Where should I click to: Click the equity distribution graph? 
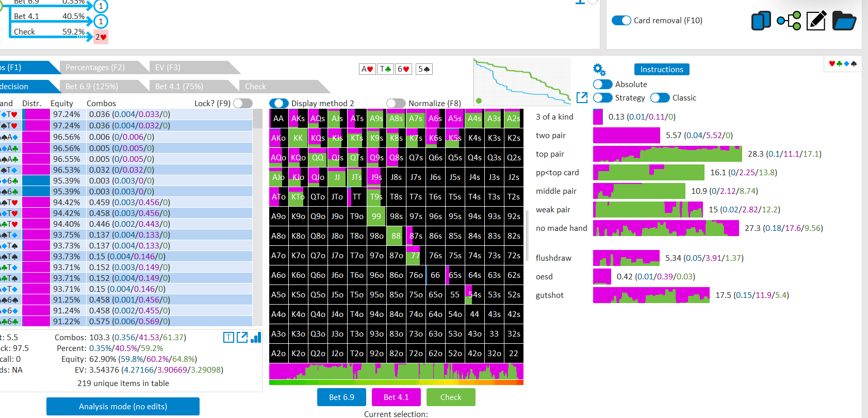click(522, 81)
